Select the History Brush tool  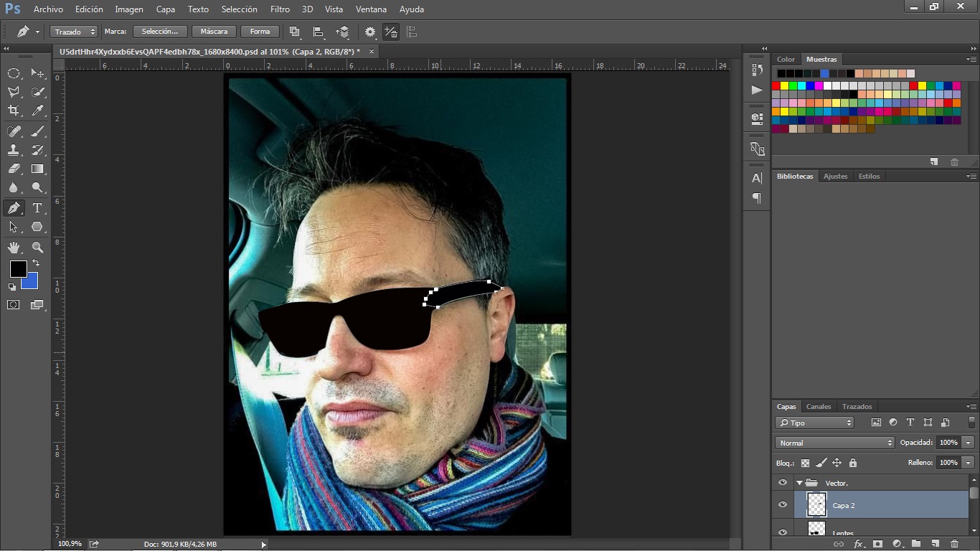[x=37, y=150]
